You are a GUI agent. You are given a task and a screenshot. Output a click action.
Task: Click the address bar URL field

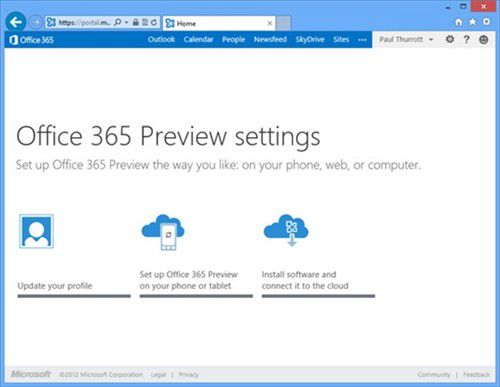[x=84, y=23]
